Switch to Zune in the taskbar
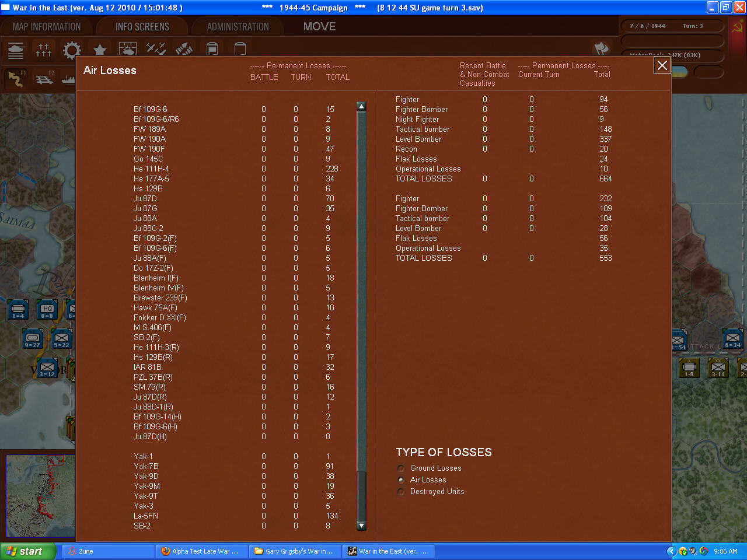The height and width of the screenshot is (560, 747). tap(108, 551)
